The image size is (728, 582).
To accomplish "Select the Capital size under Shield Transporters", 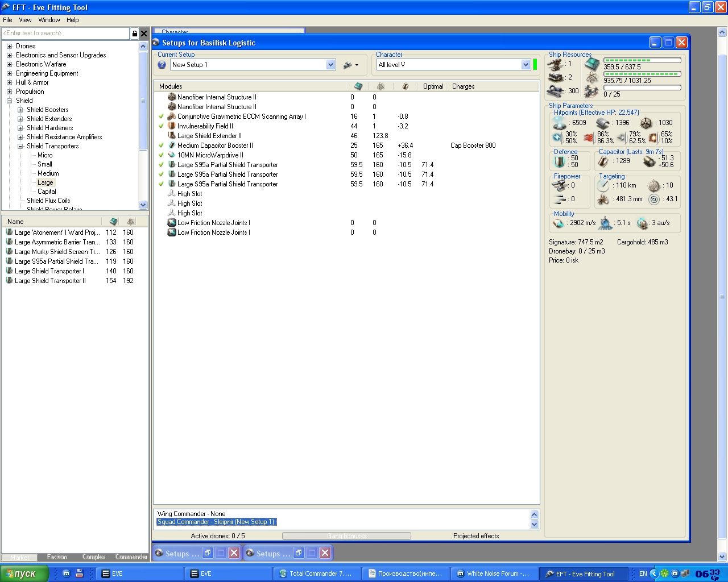I will coord(47,192).
